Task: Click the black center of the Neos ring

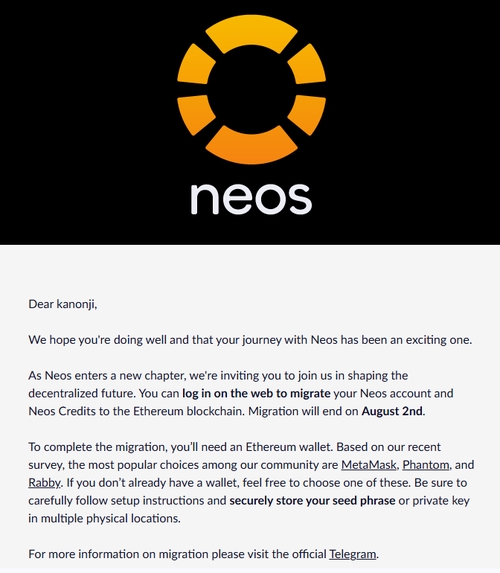Action: [x=251, y=89]
